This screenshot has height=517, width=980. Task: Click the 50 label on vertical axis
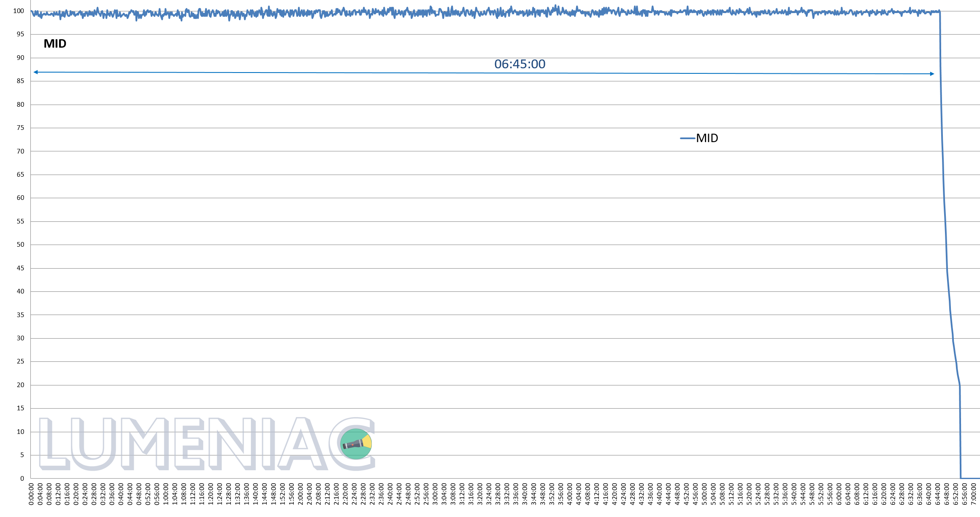(x=20, y=245)
